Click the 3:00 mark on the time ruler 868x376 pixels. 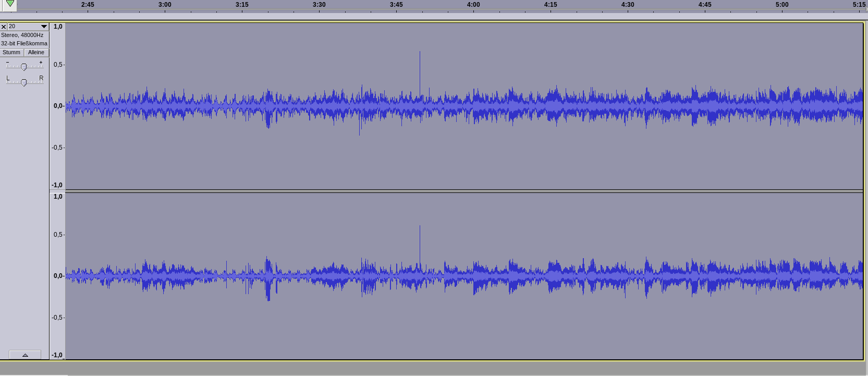(x=165, y=5)
